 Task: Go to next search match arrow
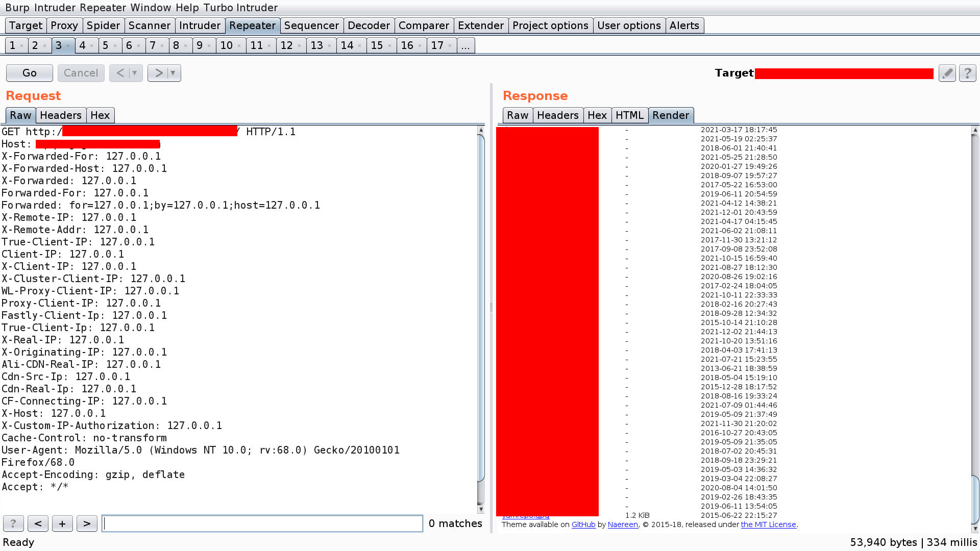tap(87, 523)
